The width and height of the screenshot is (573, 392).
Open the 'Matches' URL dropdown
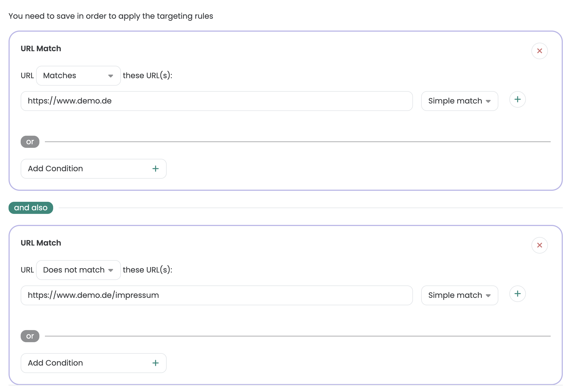pos(79,76)
